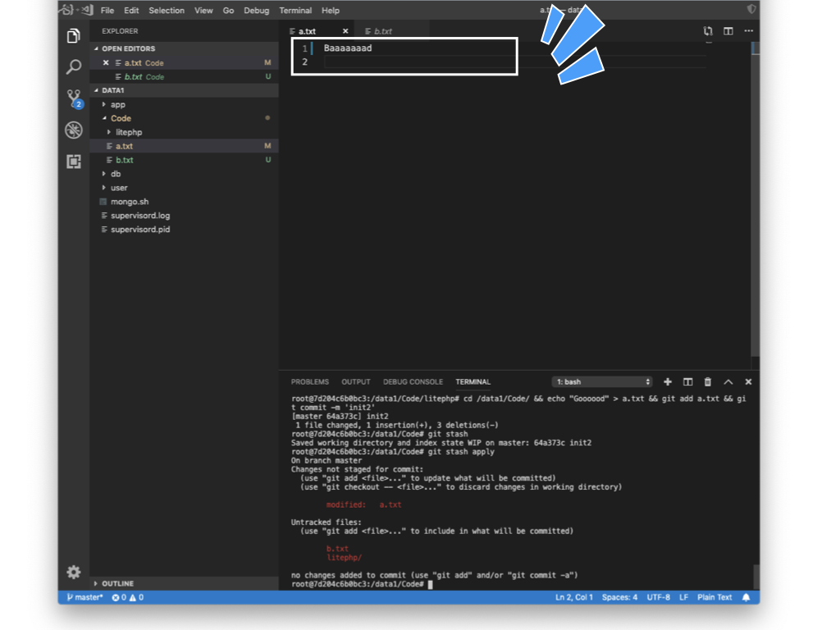Click the split editor icon

(728, 31)
